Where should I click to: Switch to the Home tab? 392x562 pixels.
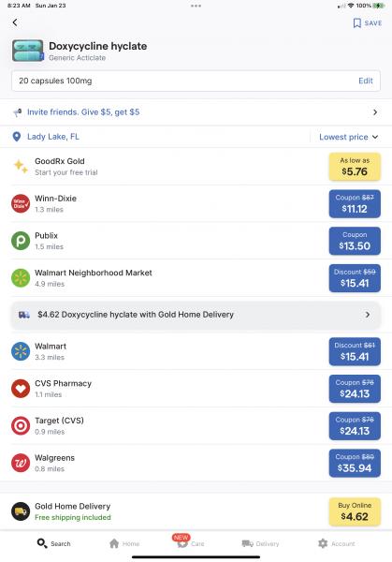coord(124,543)
